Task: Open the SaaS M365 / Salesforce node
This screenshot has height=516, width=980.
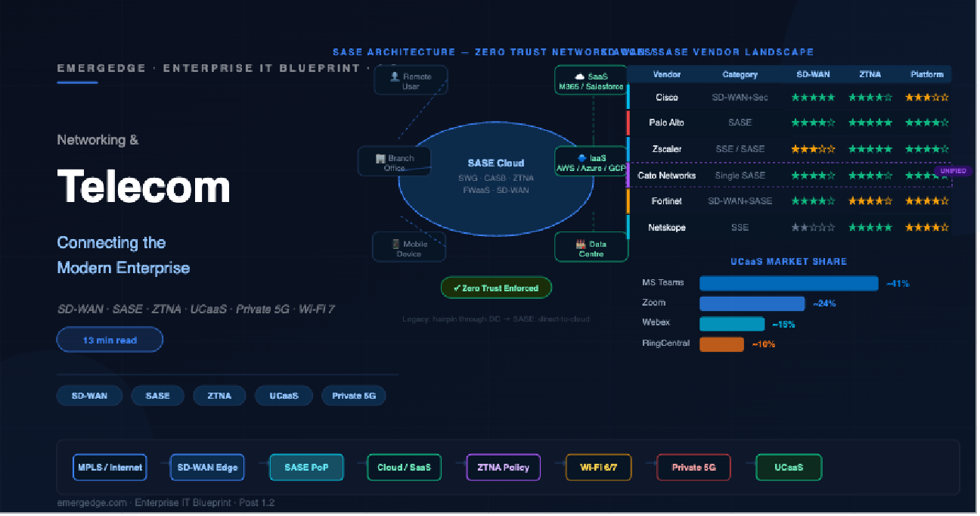Action: pyautogui.click(x=591, y=81)
